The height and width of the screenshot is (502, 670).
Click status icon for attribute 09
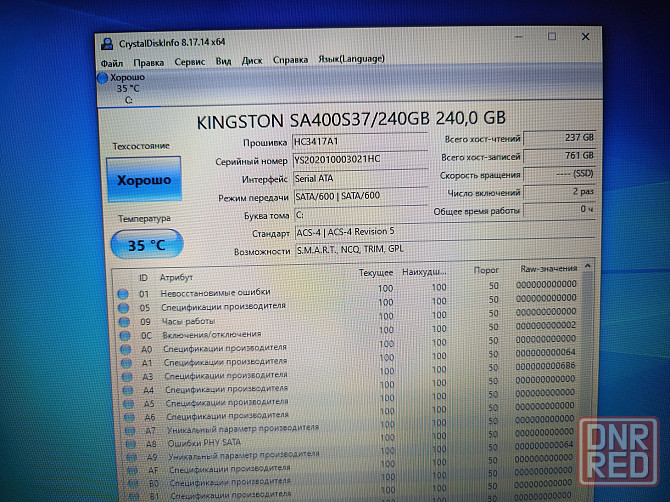pos(124,322)
